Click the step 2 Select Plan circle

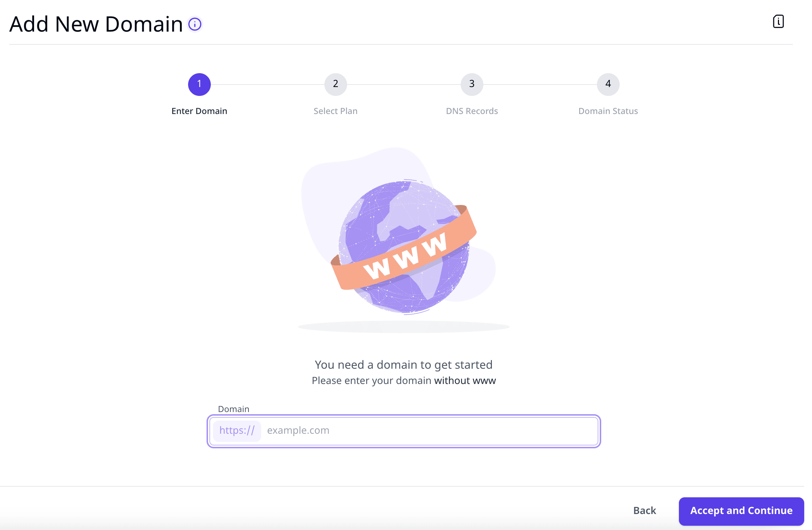pyautogui.click(x=335, y=84)
